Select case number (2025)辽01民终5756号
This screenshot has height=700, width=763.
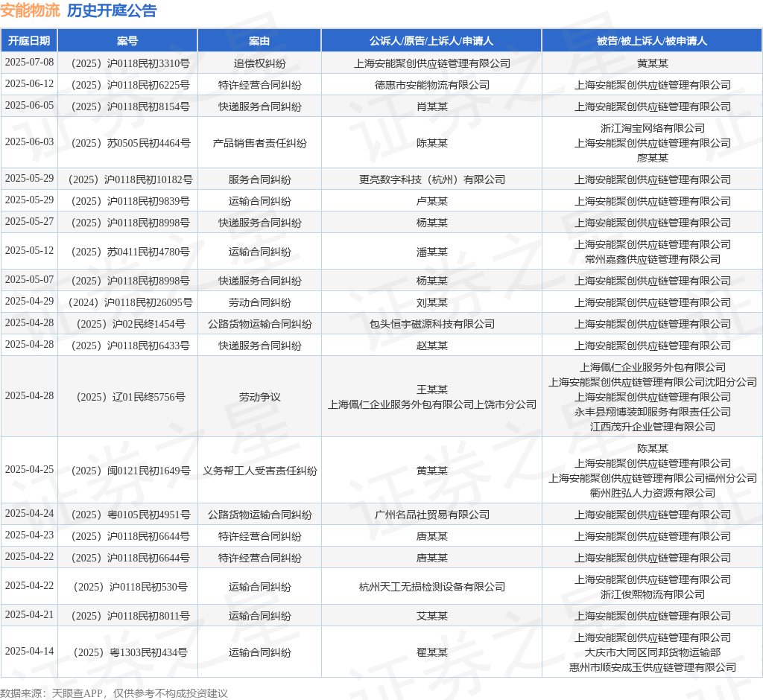click(127, 397)
